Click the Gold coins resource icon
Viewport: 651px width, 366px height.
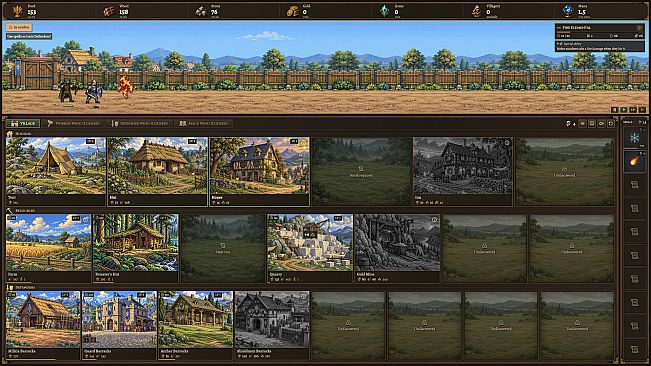[x=293, y=11]
